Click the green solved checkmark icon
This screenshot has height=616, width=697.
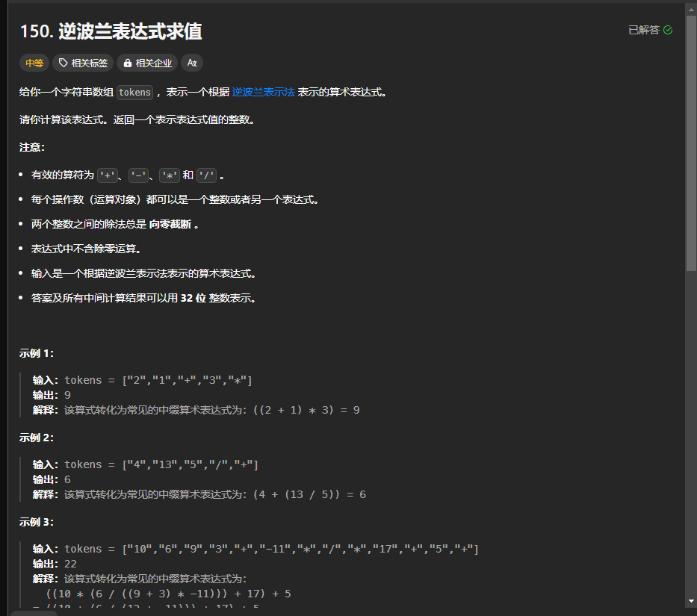(668, 30)
